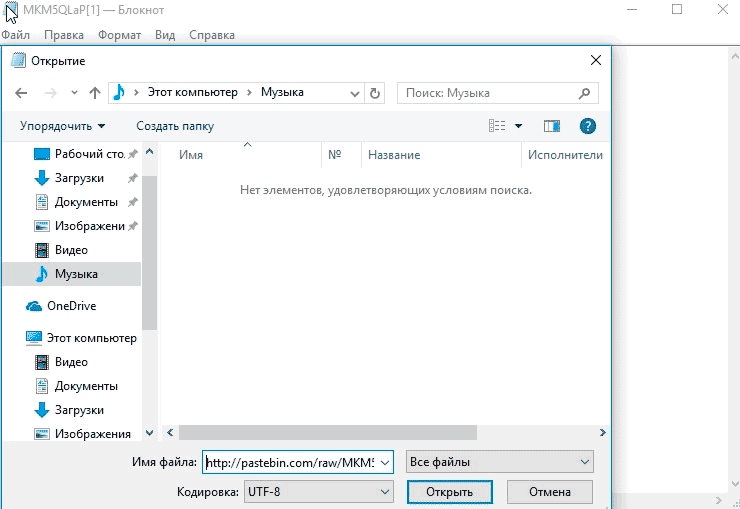Refresh the Музыка folder view
The height and width of the screenshot is (509, 740).
[375, 93]
